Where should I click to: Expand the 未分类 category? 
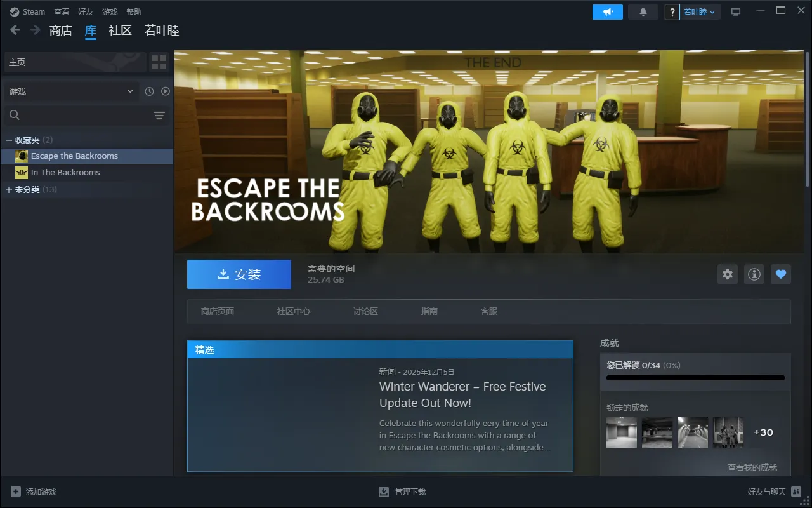[9, 190]
